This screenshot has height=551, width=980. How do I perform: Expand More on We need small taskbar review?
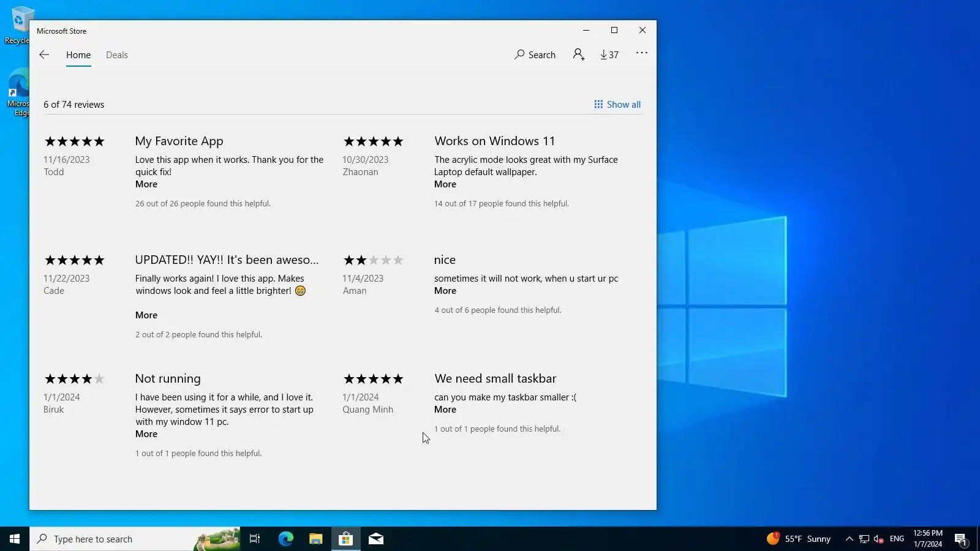point(445,410)
